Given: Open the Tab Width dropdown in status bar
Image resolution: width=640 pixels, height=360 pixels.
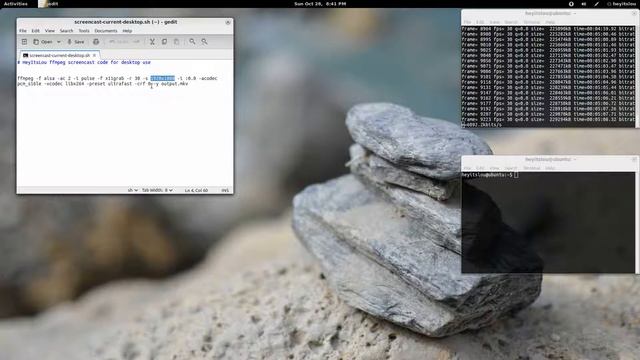Looking at the screenshot, I should click(158, 190).
